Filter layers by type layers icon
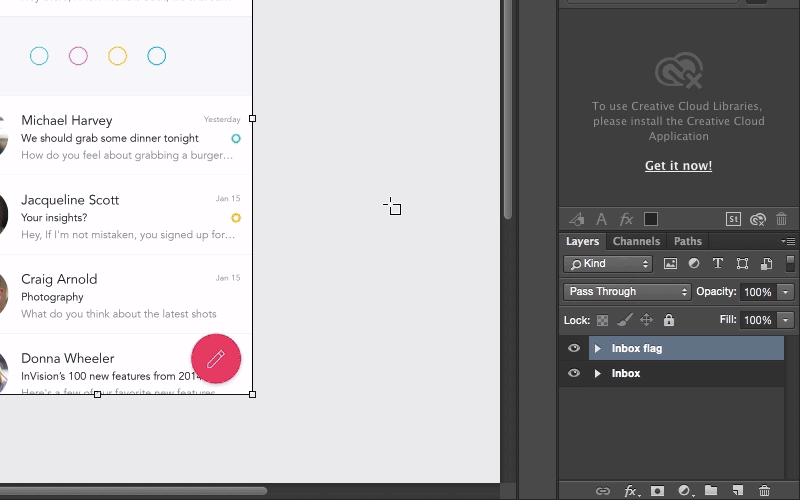800x500 pixels. (x=718, y=263)
